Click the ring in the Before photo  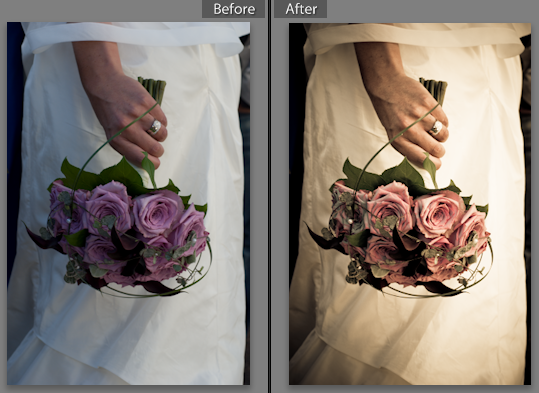pyautogui.click(x=155, y=127)
